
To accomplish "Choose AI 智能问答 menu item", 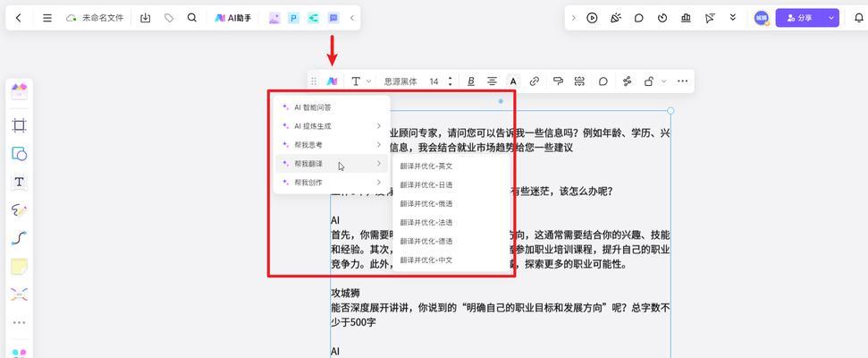I will pos(313,107).
